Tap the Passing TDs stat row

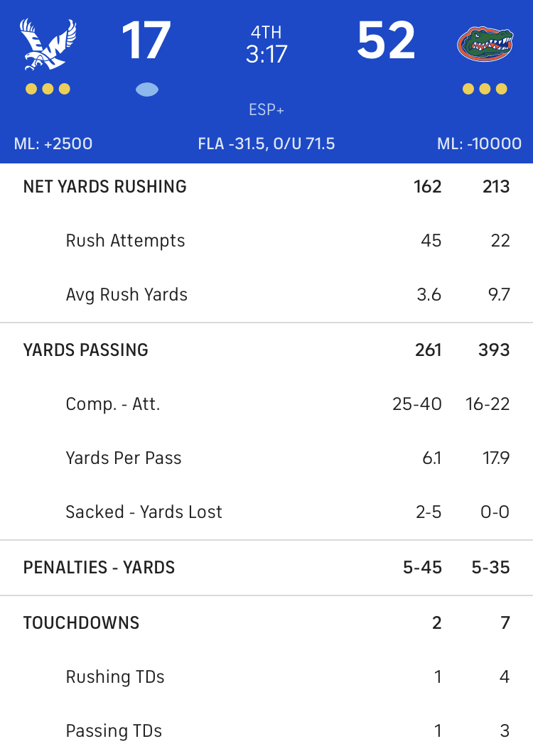(x=266, y=731)
